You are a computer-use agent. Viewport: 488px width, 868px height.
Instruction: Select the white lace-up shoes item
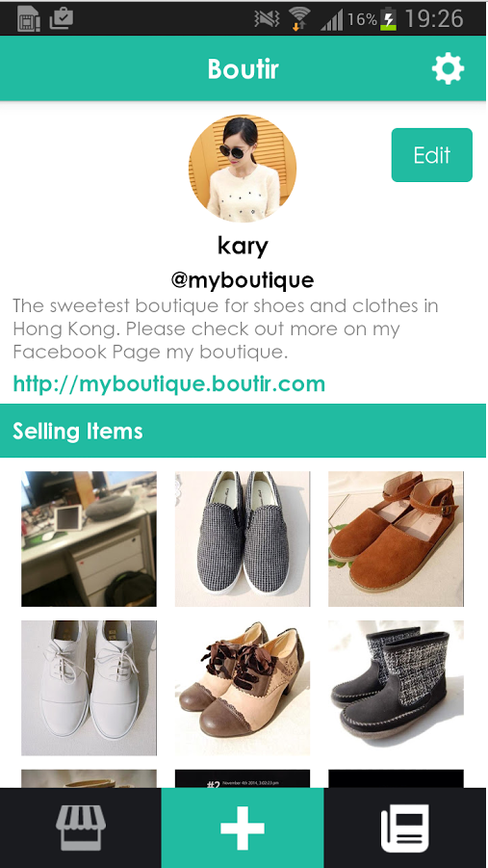[90, 688]
